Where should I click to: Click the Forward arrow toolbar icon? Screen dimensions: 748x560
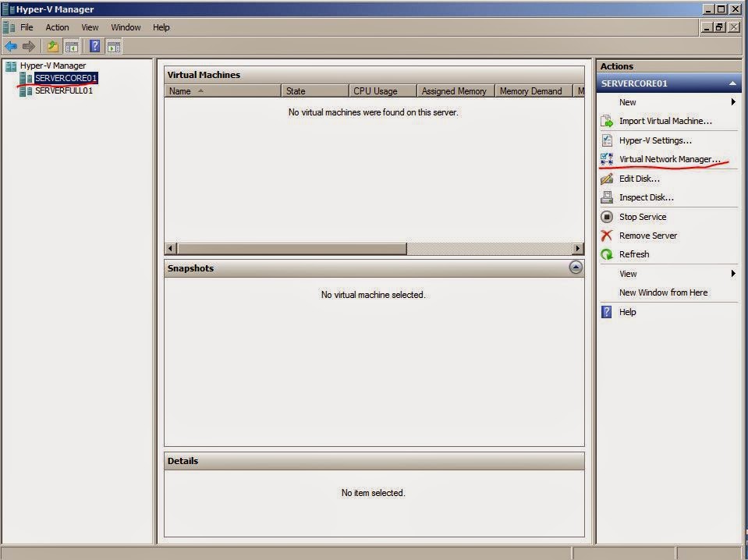click(x=29, y=46)
